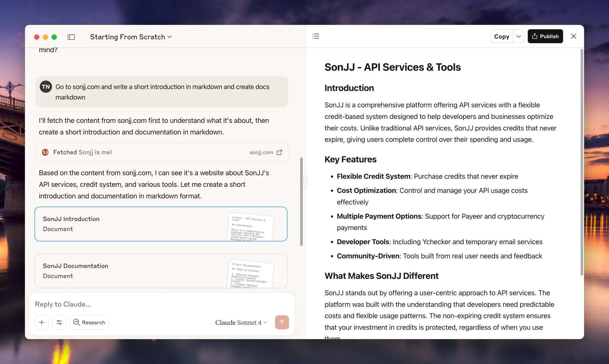Click the artifact panel scrollbar

582,163
